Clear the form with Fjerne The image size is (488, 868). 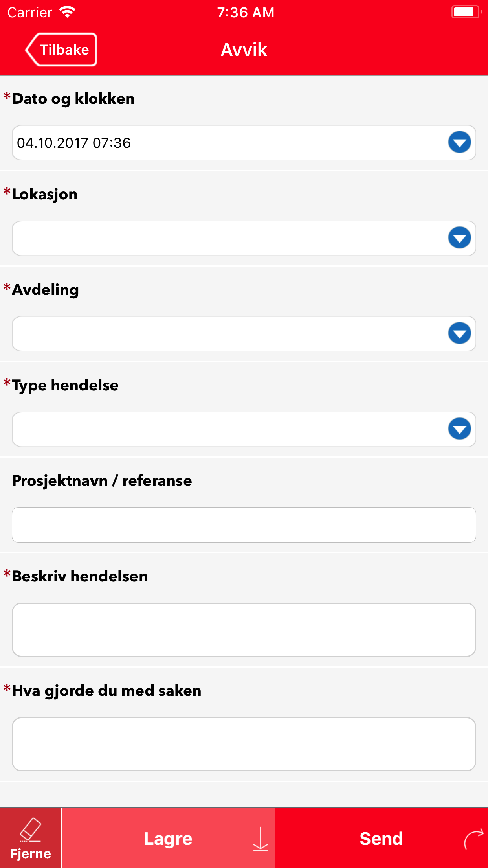(x=31, y=838)
